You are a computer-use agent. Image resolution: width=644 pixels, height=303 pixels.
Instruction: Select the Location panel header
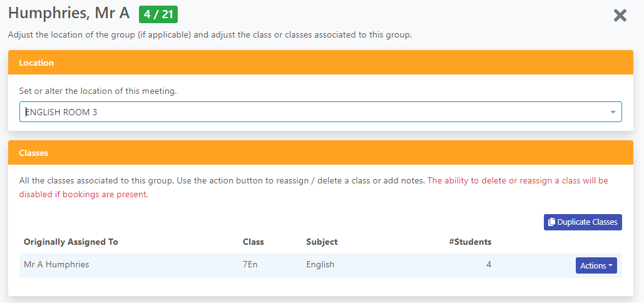(320, 63)
